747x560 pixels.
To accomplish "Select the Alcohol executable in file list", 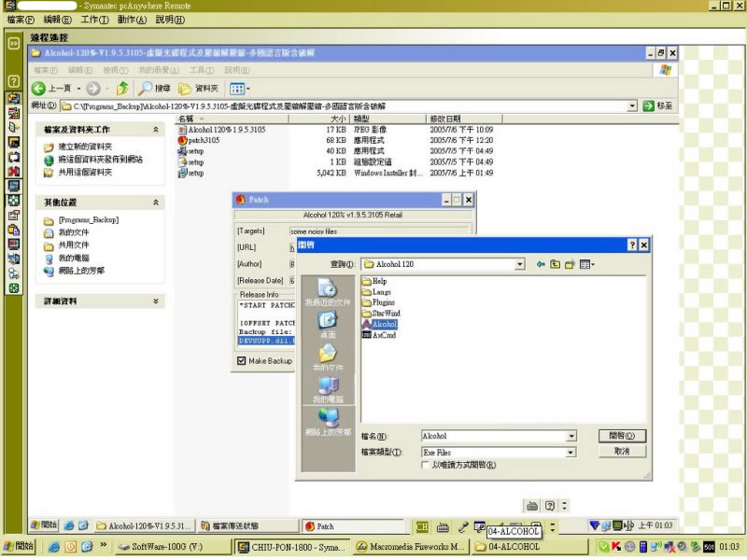I will [x=379, y=324].
